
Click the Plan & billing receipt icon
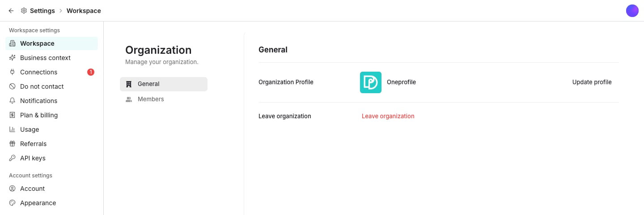click(x=13, y=115)
